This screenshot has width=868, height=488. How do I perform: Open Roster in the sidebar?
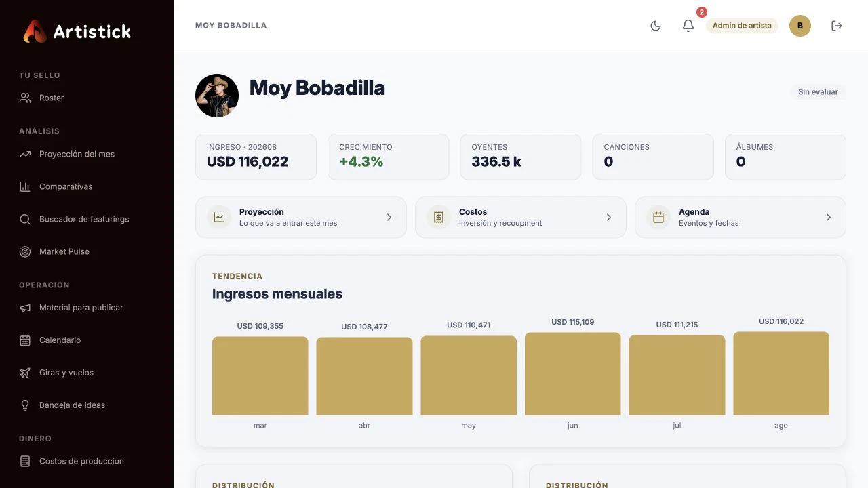pyautogui.click(x=87, y=98)
